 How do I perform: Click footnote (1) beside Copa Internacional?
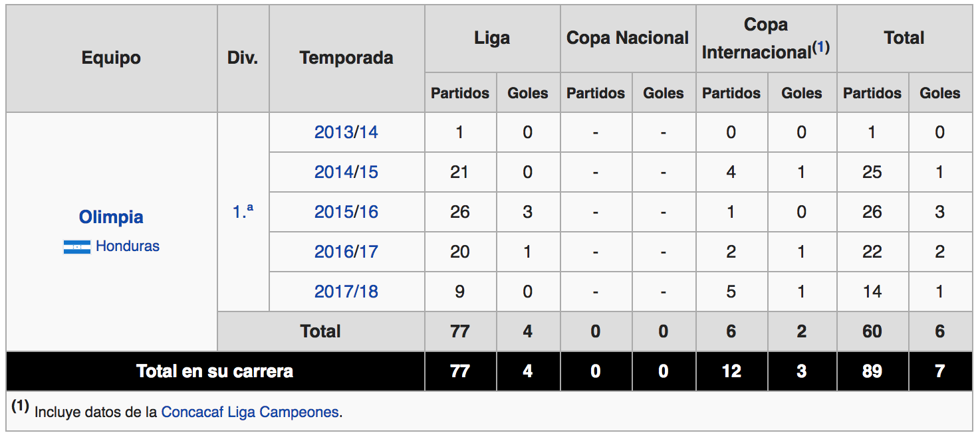(x=821, y=47)
